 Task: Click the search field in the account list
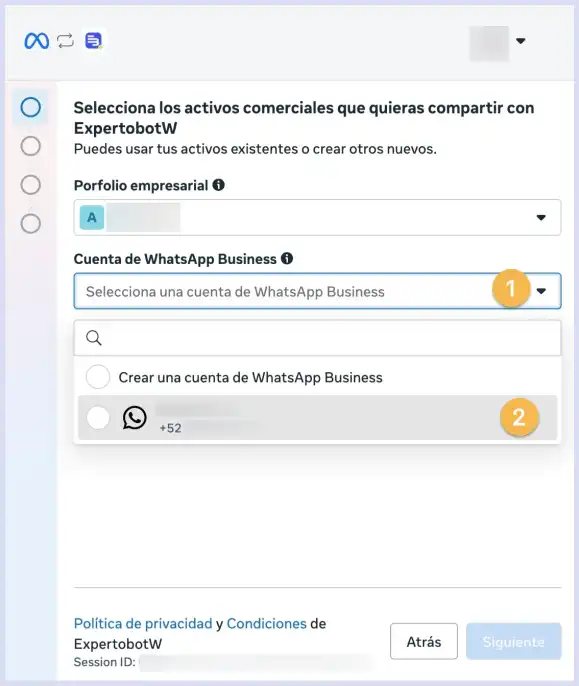click(317, 338)
